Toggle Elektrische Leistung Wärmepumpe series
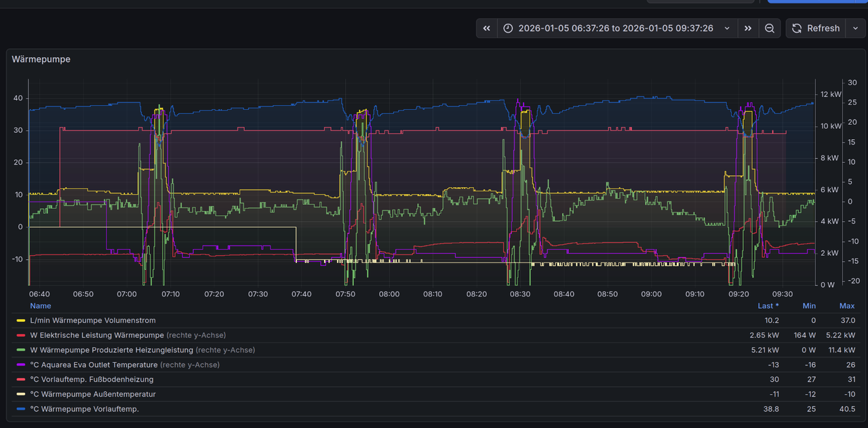The height and width of the screenshot is (428, 868). (97, 335)
